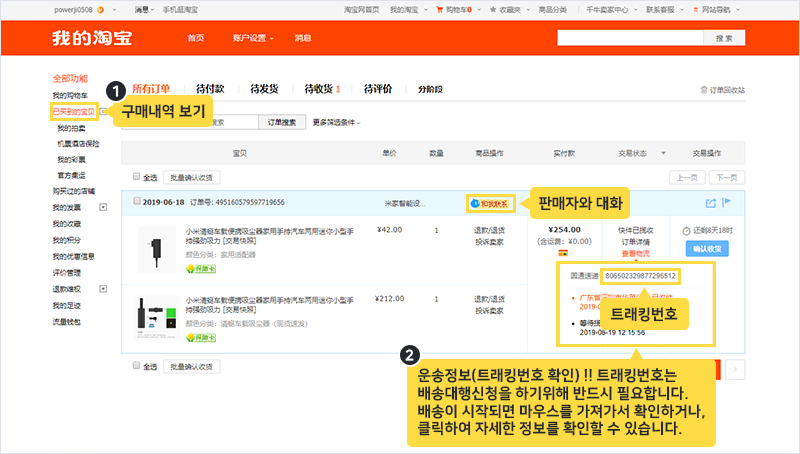Click the 订单搜索 order search button
Image resolution: width=800 pixels, height=454 pixels.
[282, 122]
